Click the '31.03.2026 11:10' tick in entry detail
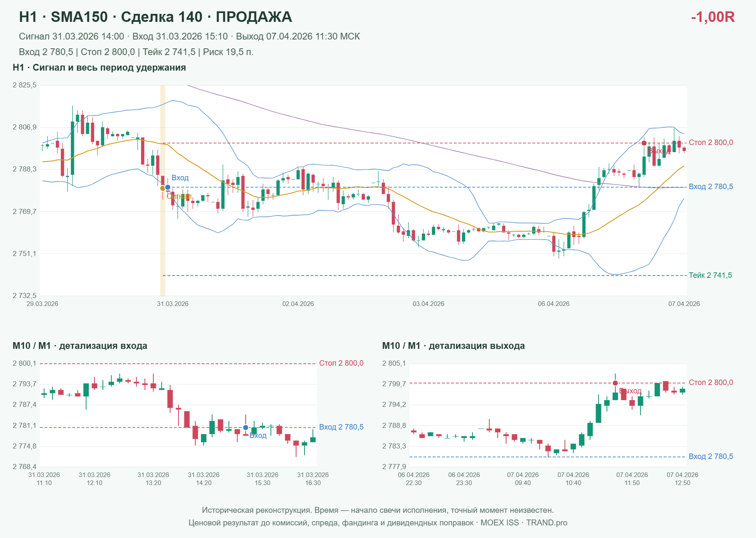The width and height of the screenshot is (756, 538). (44, 479)
